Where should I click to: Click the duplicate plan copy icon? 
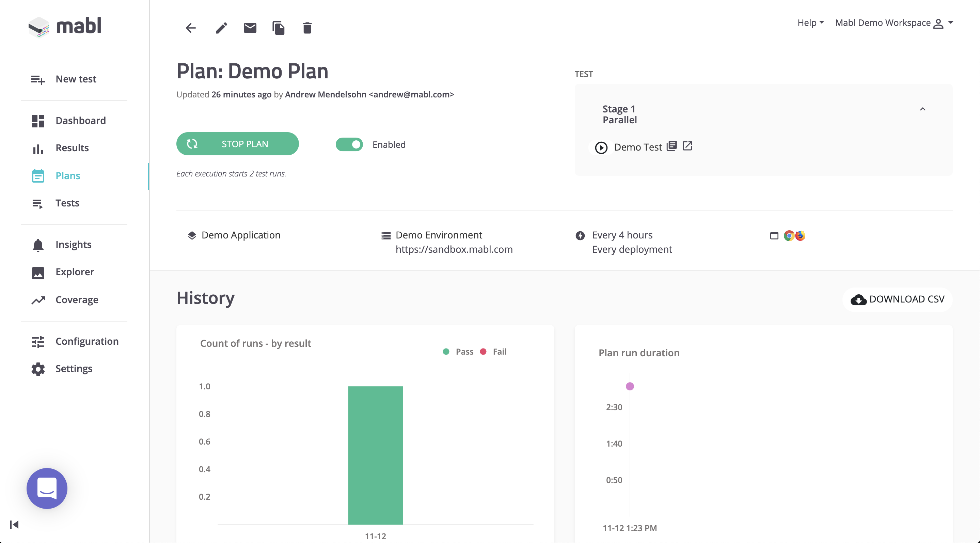point(279,28)
